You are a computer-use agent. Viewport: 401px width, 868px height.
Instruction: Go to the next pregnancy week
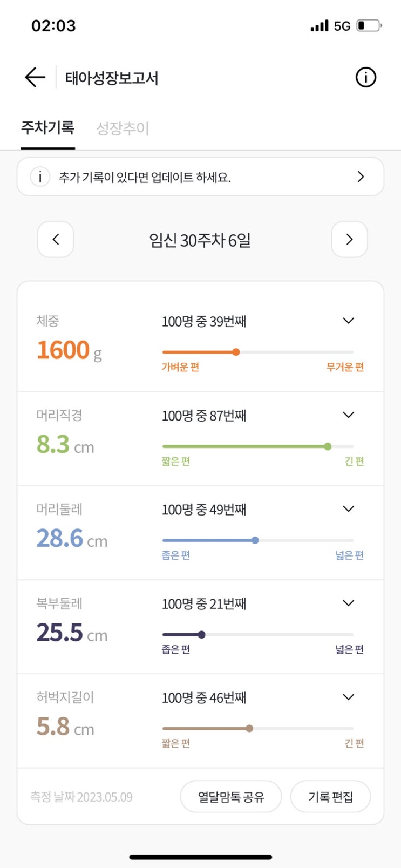(349, 239)
